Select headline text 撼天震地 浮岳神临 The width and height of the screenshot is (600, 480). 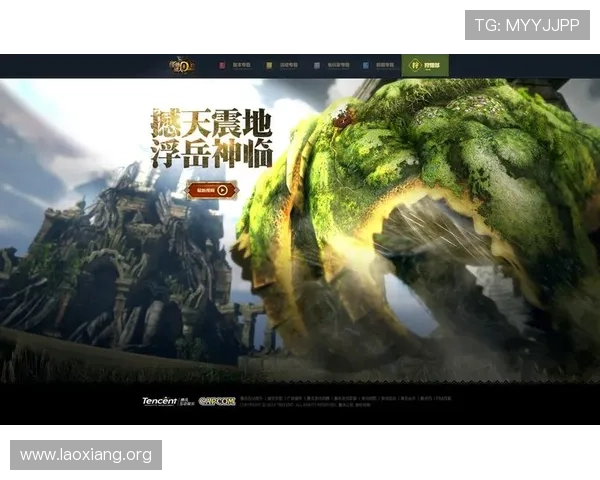(212, 138)
